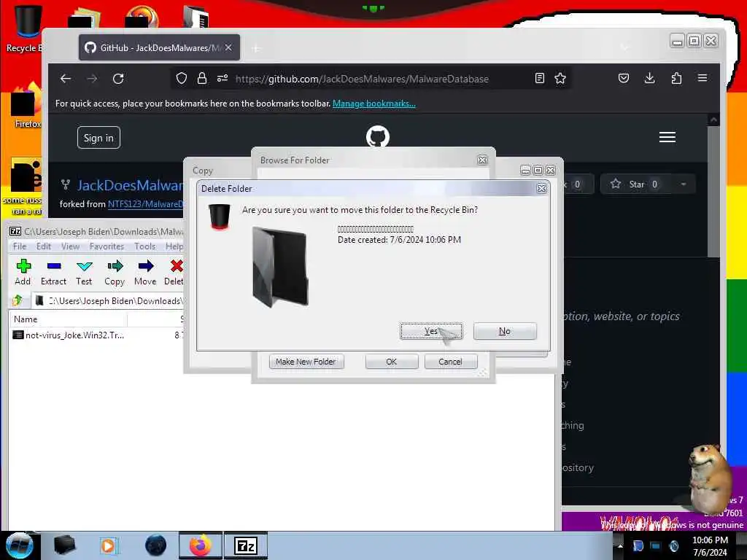Open Firefox downloads panel
Viewport: 747px width, 560px height.
[x=650, y=79]
